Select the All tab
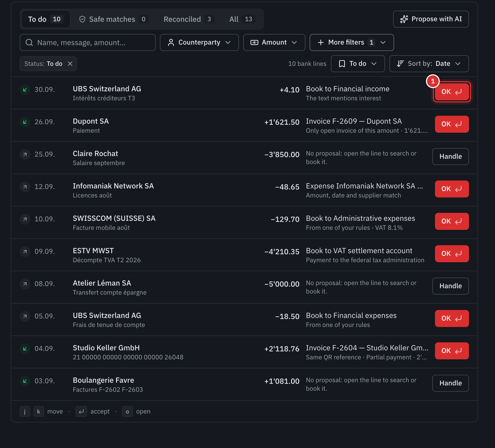 click(x=242, y=19)
